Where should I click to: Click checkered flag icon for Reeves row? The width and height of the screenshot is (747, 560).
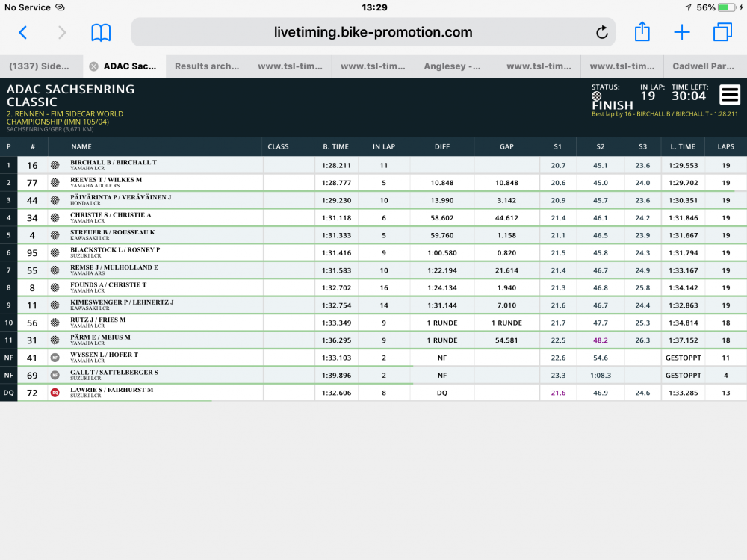[55, 183]
